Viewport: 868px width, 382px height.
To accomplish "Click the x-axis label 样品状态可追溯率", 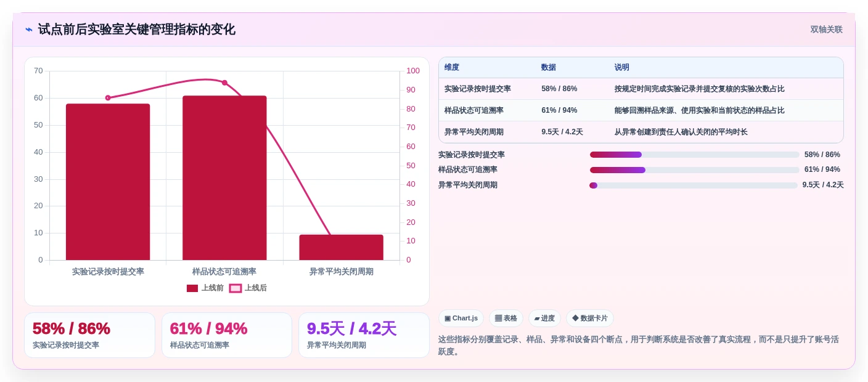I will click(x=224, y=272).
